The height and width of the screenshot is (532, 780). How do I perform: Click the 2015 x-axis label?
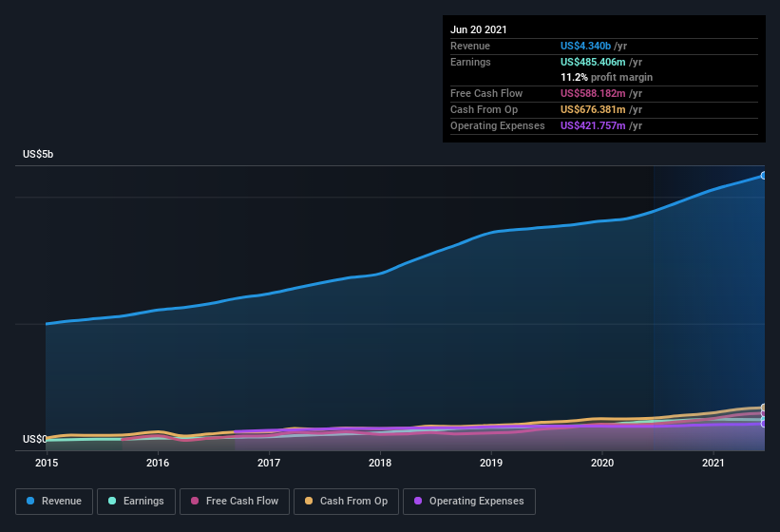47,463
